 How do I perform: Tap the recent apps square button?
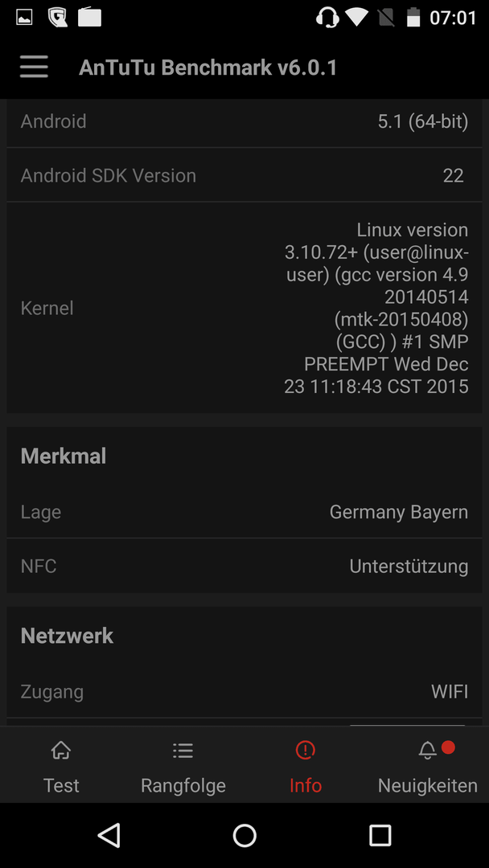[380, 835]
